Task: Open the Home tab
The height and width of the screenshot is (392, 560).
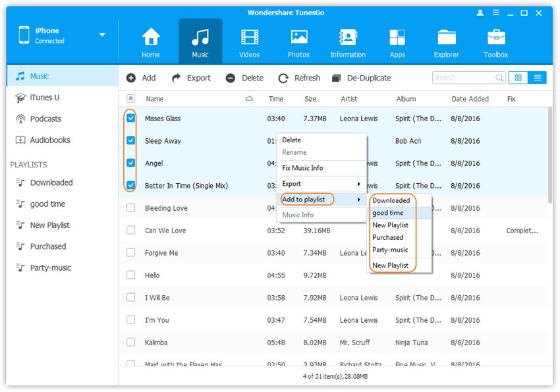Action: [150, 42]
